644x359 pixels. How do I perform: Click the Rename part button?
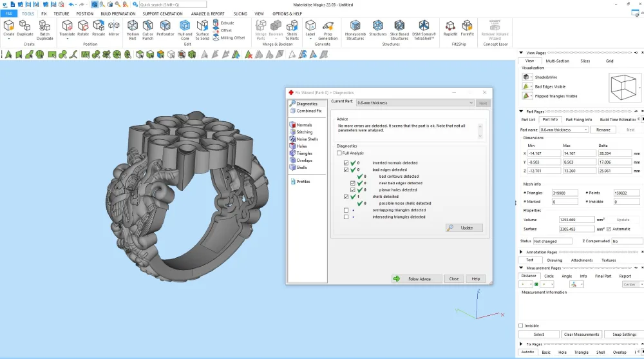click(x=603, y=130)
